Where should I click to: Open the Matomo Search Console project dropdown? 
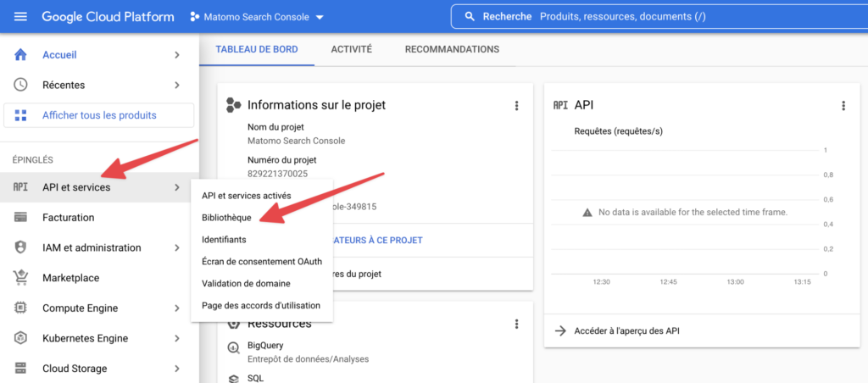(258, 17)
